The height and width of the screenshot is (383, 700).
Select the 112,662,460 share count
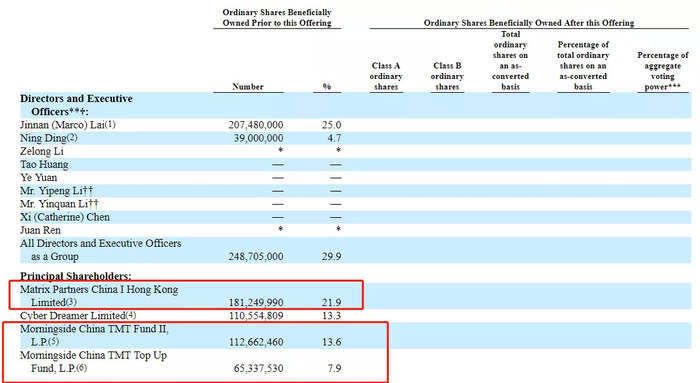click(256, 342)
